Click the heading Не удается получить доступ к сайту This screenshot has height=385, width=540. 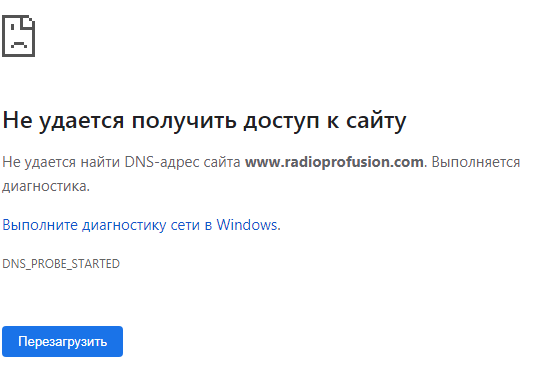click(x=204, y=121)
